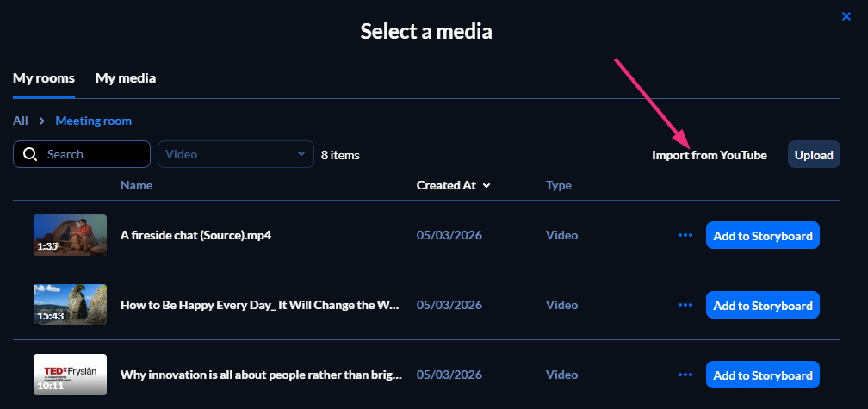Click the breadcrumb chevron after All
Image resolution: width=868 pixels, height=409 pixels.
41,121
